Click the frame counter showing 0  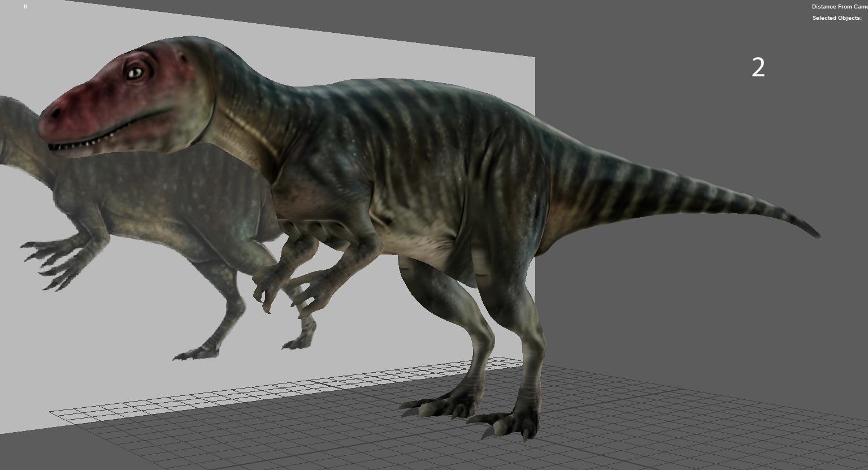(x=25, y=7)
